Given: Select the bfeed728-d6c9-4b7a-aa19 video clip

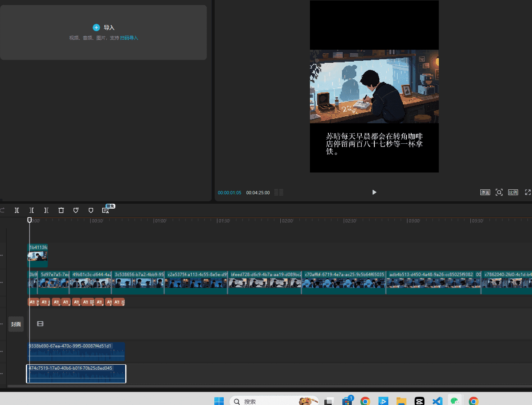Looking at the screenshot, I should click(265, 283).
